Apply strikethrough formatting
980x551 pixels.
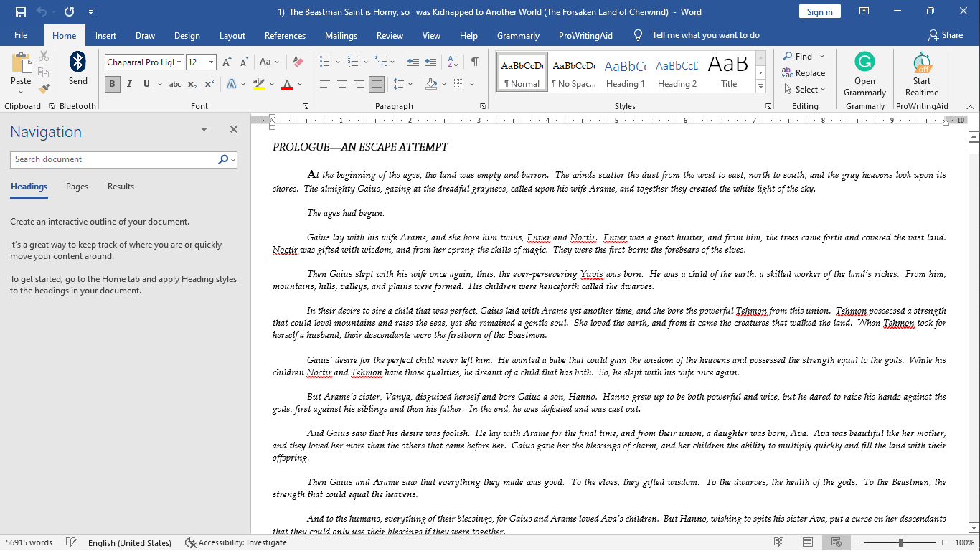(174, 85)
